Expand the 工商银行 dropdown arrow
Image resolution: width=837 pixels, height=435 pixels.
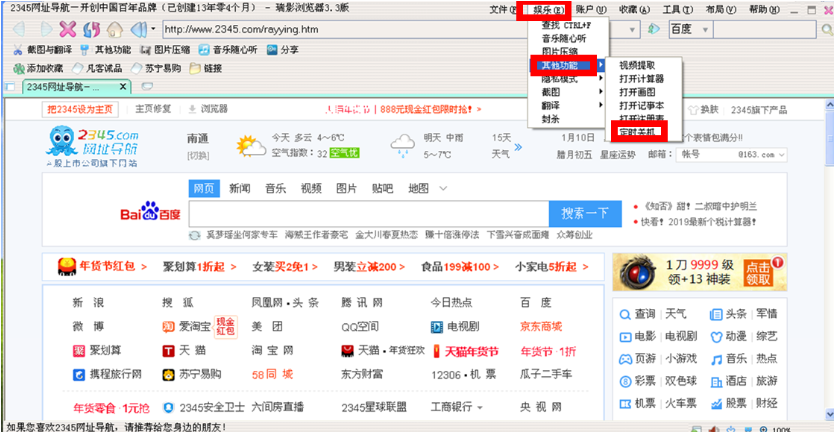pos(480,408)
